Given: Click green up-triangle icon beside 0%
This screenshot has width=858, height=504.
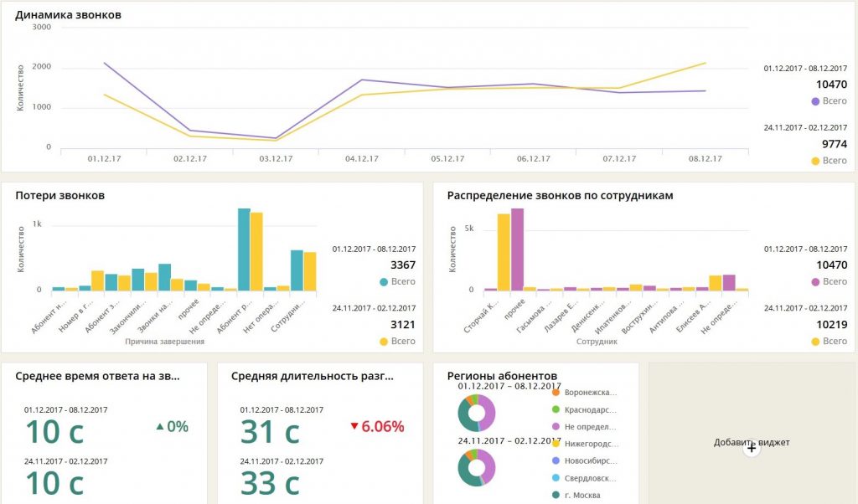Looking at the screenshot, I should click(x=160, y=426).
